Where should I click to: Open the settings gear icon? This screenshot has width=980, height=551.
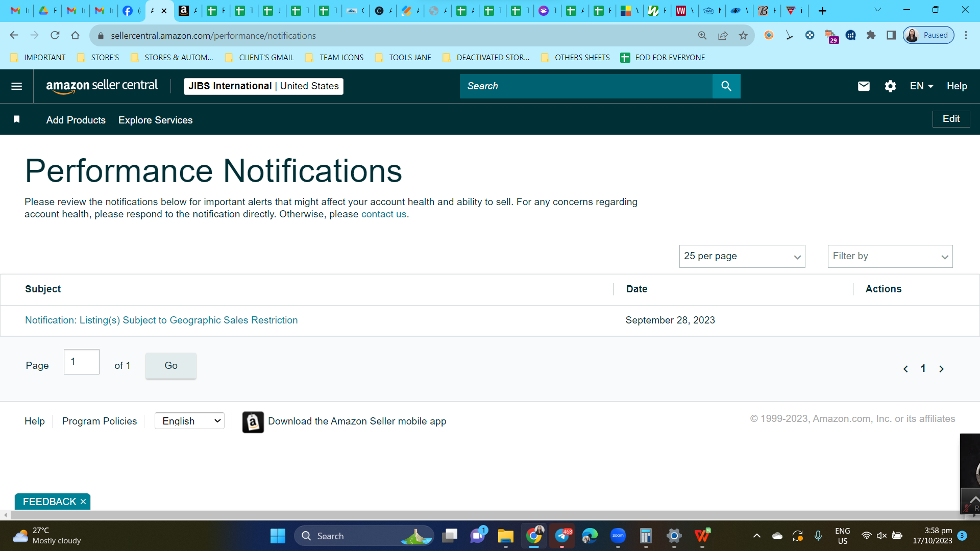tap(890, 86)
